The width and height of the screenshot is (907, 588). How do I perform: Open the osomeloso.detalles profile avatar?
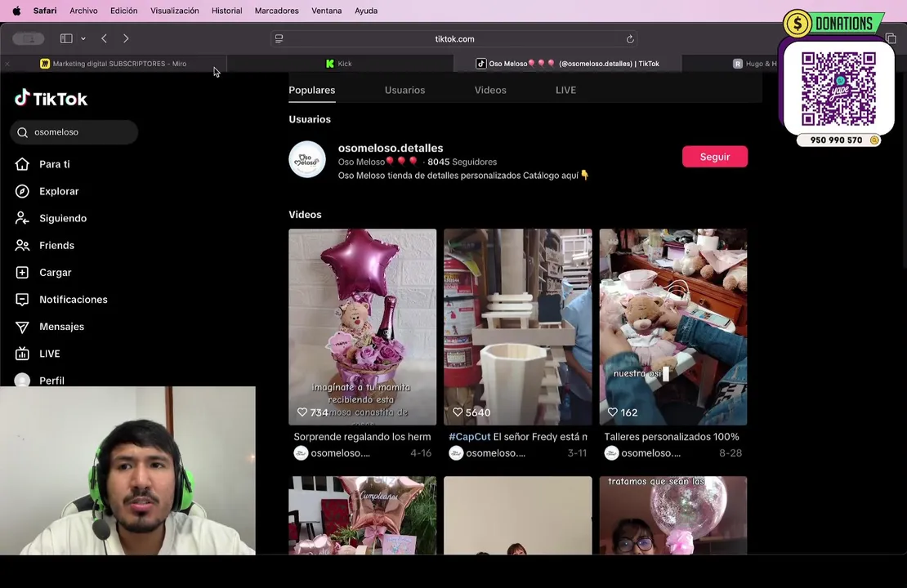[307, 159]
